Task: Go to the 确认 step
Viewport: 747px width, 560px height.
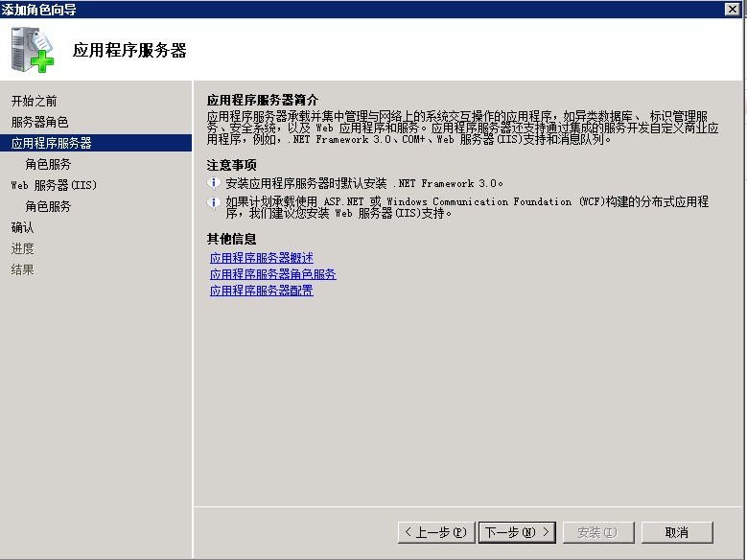Action: [22, 227]
